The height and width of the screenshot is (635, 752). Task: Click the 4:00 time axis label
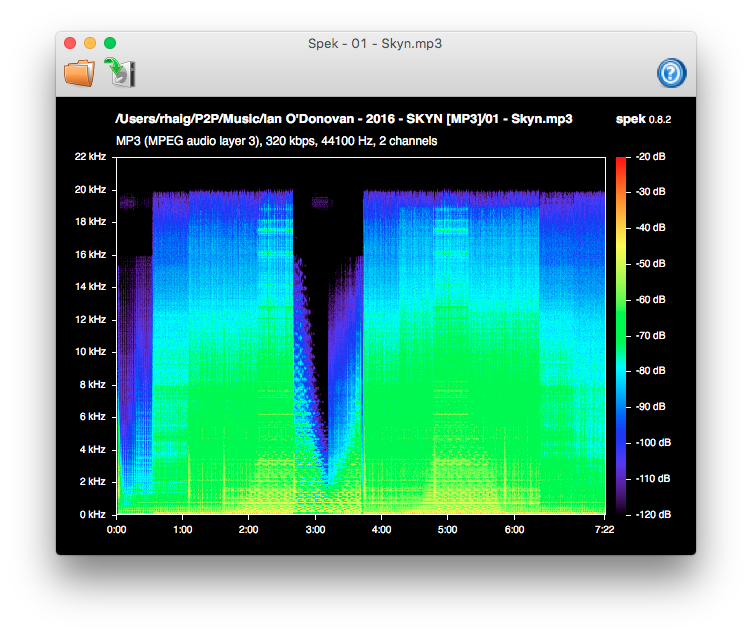tap(381, 529)
